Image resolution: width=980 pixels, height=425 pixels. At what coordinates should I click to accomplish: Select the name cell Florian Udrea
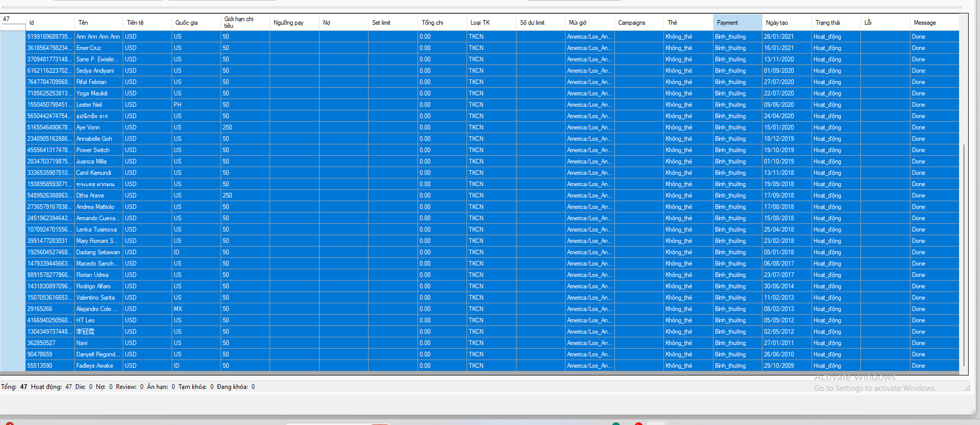98,275
